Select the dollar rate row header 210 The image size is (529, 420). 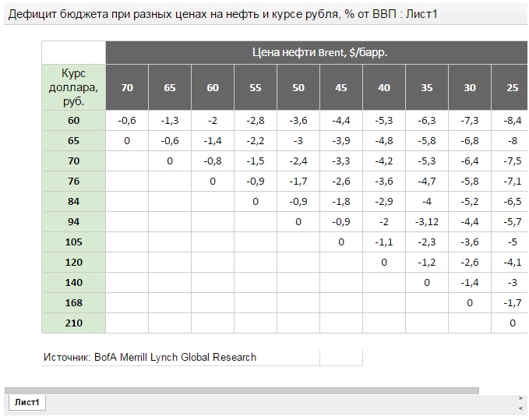[73, 323]
